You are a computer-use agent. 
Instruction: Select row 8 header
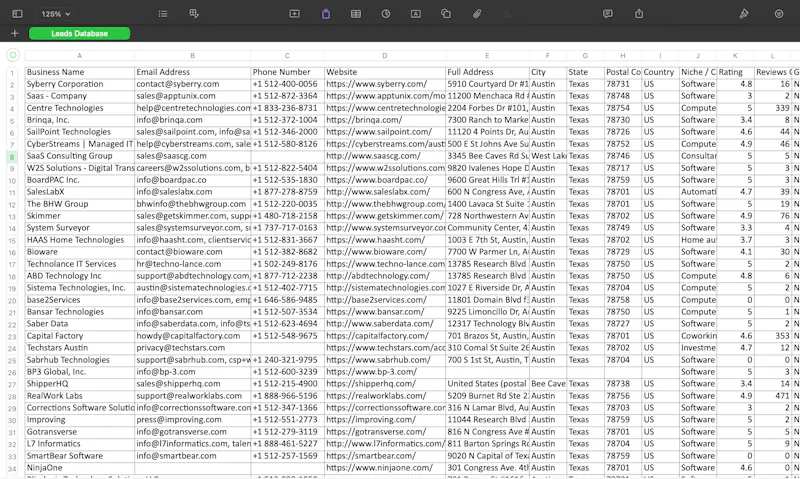coord(12,157)
